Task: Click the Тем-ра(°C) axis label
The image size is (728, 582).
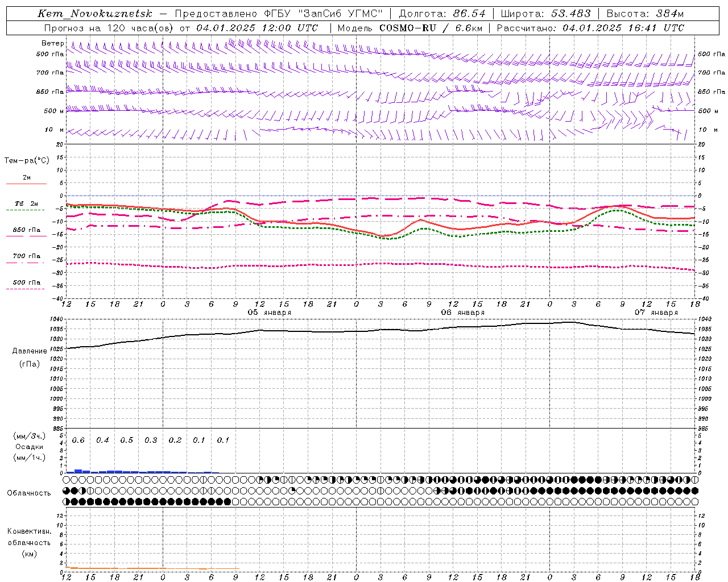Action: (x=27, y=161)
